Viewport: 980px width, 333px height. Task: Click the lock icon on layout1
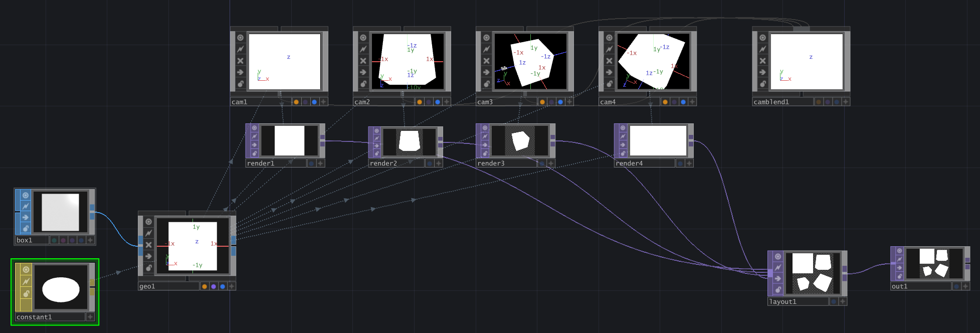[777, 290]
